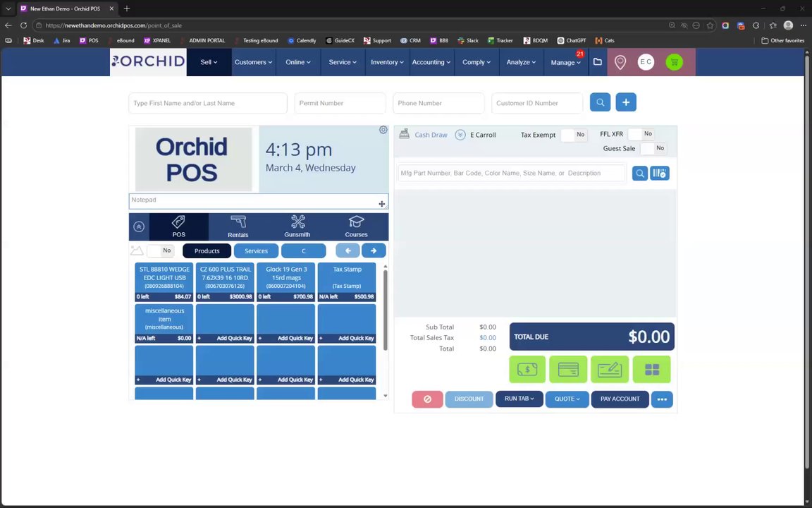Open the RUN TAB dropdown
Screen dimensions: 812x508
(519, 399)
